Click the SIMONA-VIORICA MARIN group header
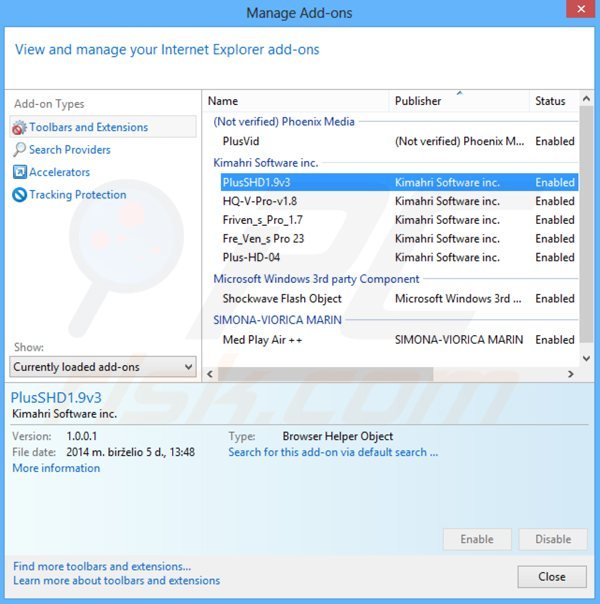 pos(277,320)
